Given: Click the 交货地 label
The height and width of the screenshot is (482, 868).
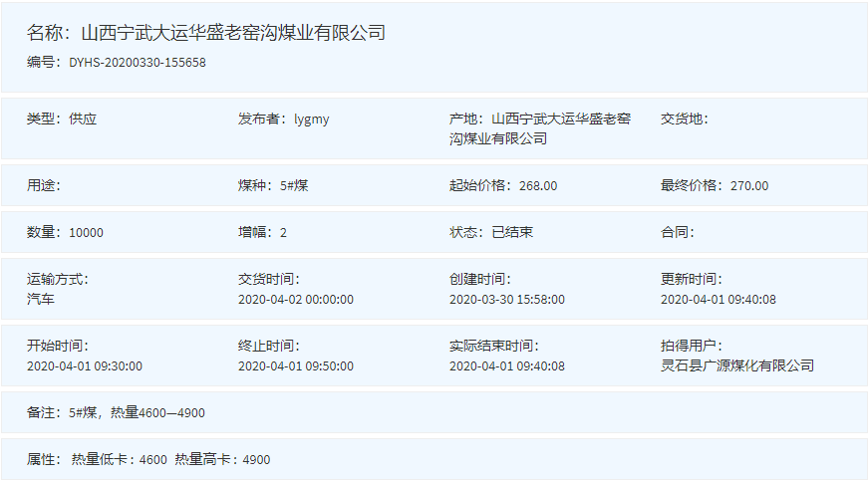Looking at the screenshot, I should [x=685, y=119].
